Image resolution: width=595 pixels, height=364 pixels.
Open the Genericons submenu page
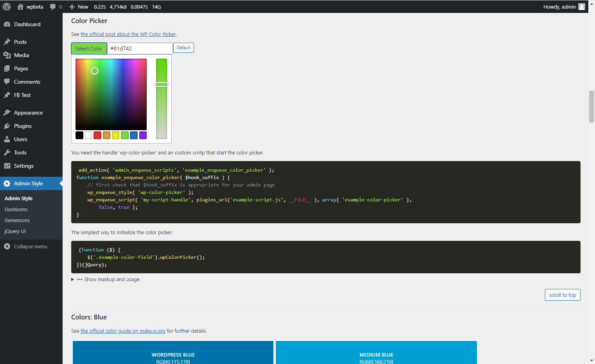[x=17, y=220]
